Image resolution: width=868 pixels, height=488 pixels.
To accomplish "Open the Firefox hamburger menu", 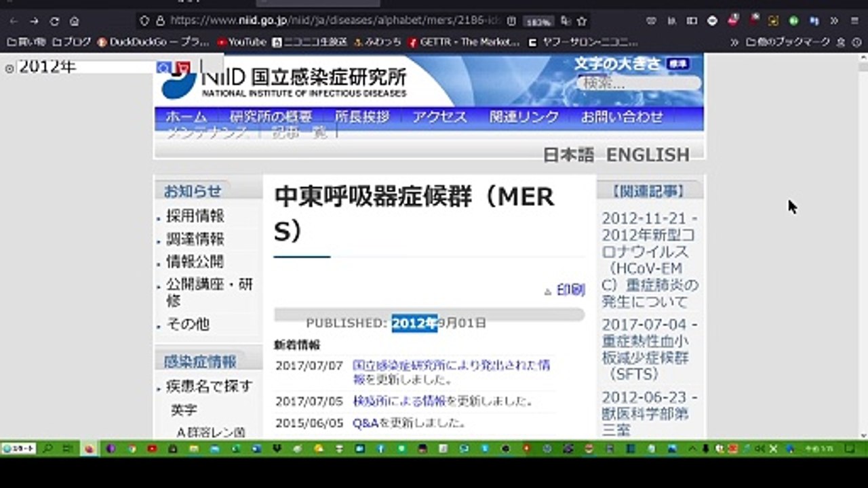I will tap(854, 21).
